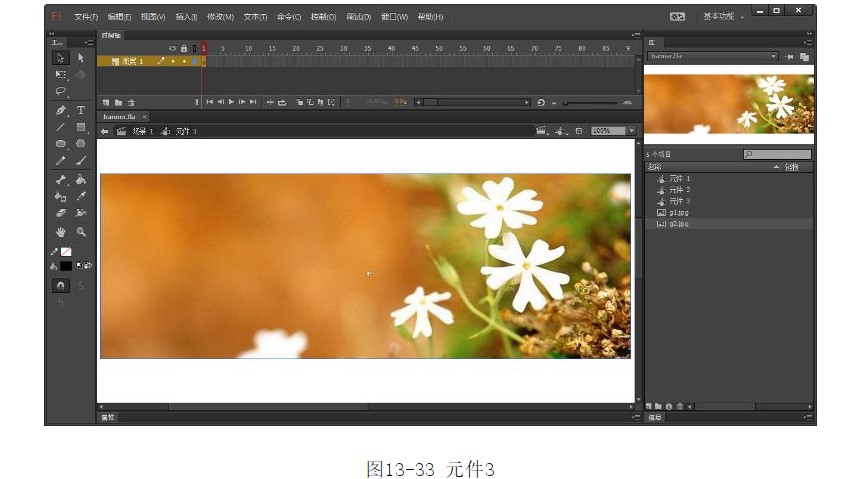Toggle lock all layers padlock icon

(183, 48)
